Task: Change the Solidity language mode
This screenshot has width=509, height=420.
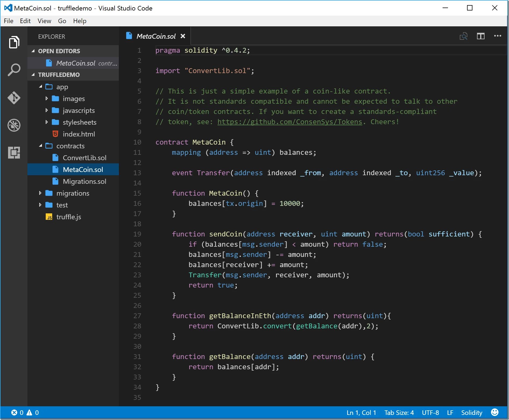Action: tap(472, 412)
